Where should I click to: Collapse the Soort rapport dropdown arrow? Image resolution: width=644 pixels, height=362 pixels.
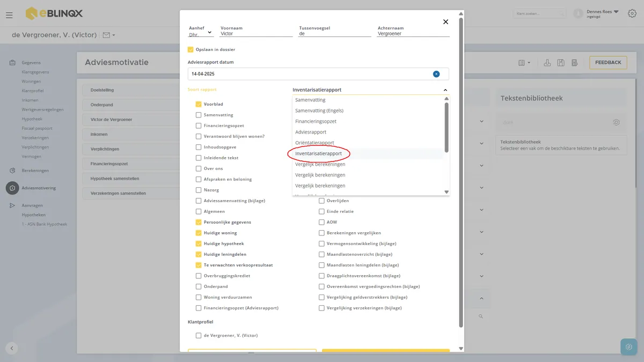click(445, 90)
